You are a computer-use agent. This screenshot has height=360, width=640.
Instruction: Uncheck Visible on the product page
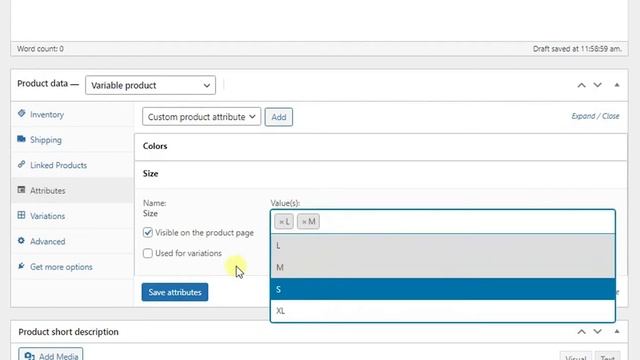[x=148, y=233]
